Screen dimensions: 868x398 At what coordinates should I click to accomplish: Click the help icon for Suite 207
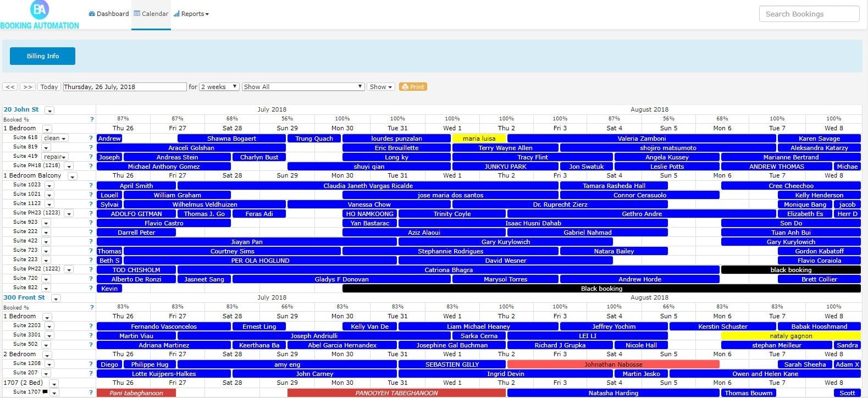91,373
